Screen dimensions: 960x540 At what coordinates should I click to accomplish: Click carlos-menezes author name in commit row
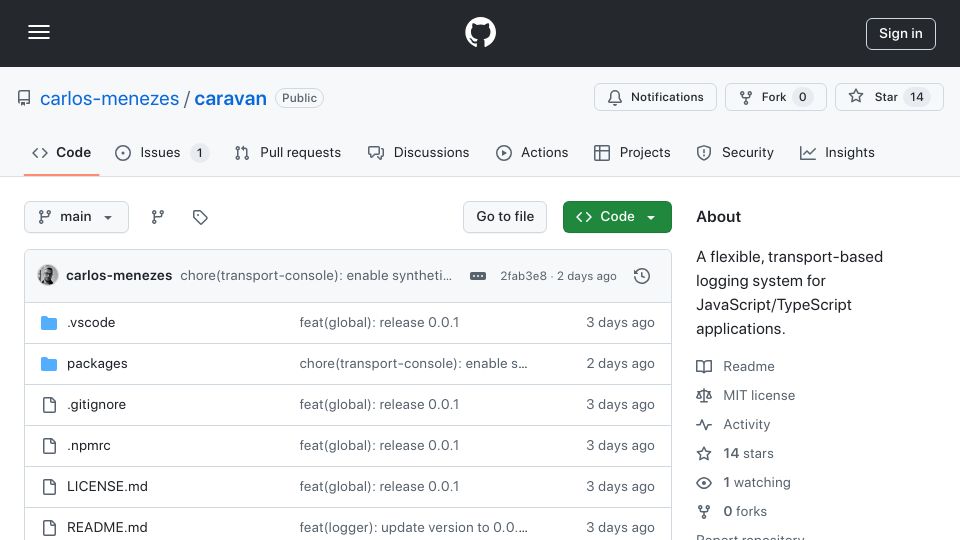[x=119, y=276]
